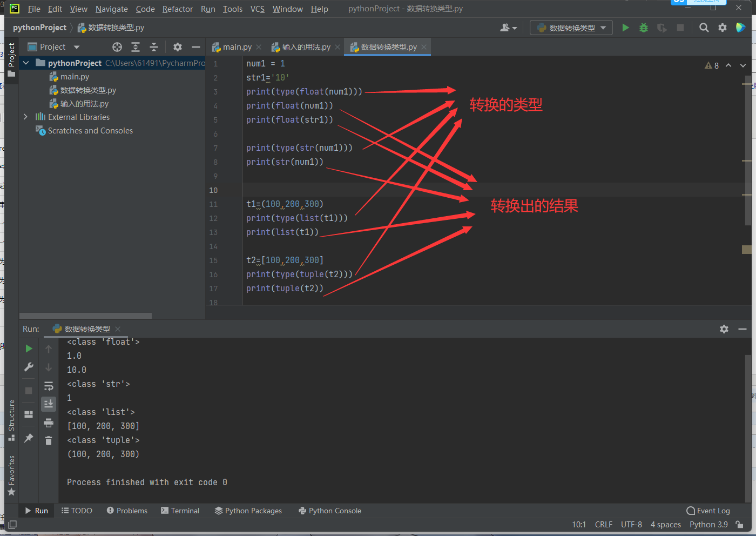Viewport: 756px width, 536px height.
Task: Pin the Run tab
Action: [29, 438]
